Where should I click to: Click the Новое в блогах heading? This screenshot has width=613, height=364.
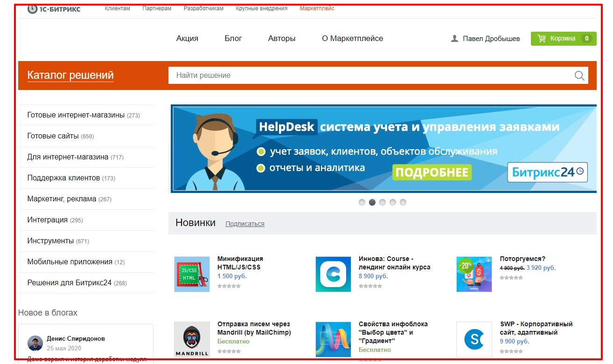48,313
